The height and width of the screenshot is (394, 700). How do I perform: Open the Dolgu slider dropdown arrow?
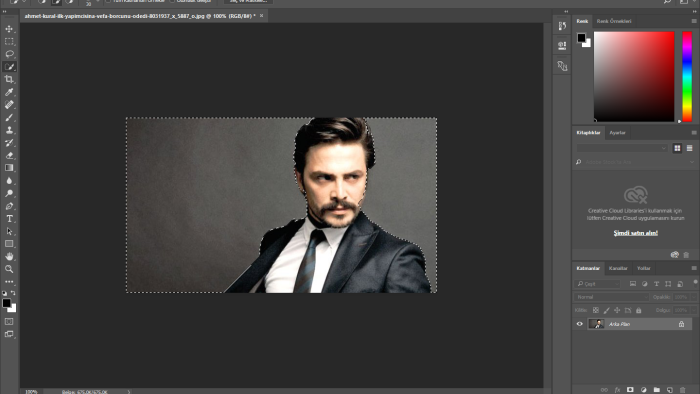(693, 310)
